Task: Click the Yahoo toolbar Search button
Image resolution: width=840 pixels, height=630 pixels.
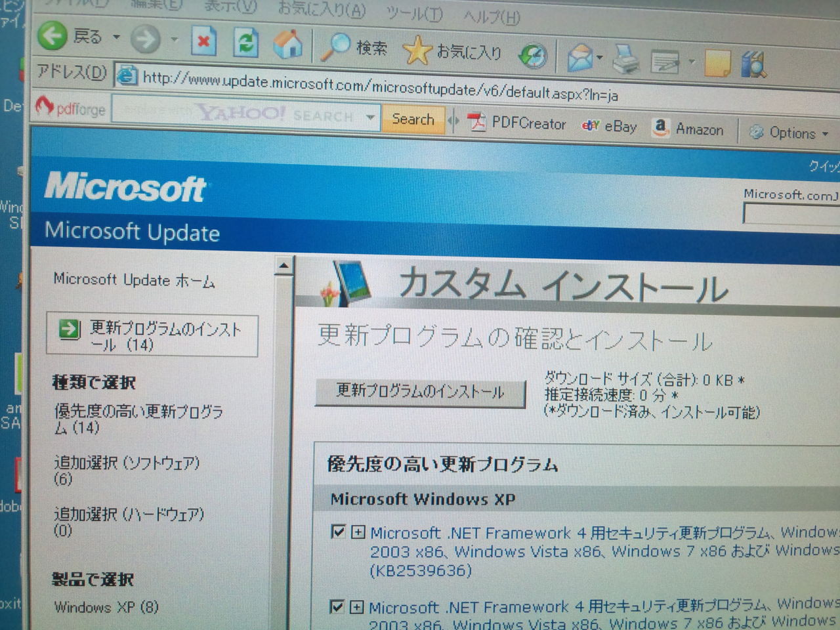Action: click(413, 119)
